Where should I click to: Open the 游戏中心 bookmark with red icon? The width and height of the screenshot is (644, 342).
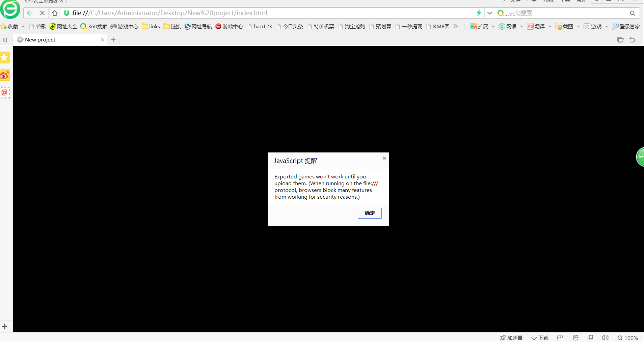229,26
